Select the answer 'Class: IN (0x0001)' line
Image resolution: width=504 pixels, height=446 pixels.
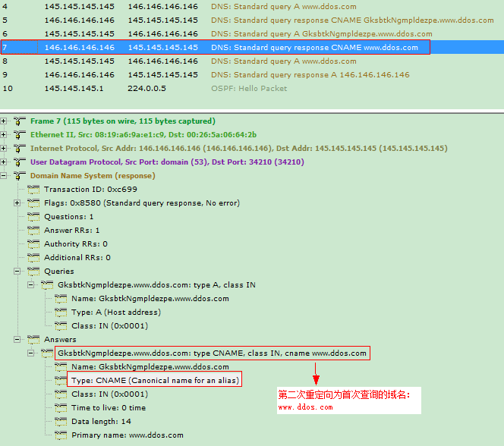109,394
